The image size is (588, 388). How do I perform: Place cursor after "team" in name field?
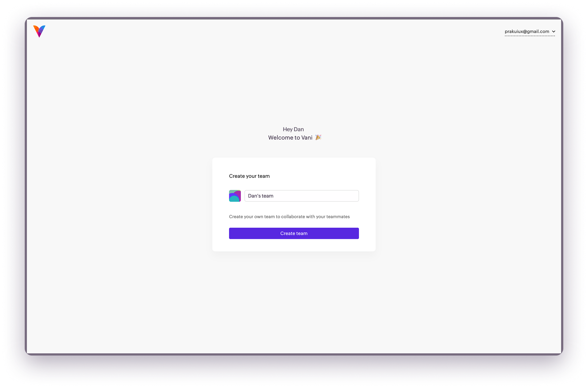click(x=274, y=196)
